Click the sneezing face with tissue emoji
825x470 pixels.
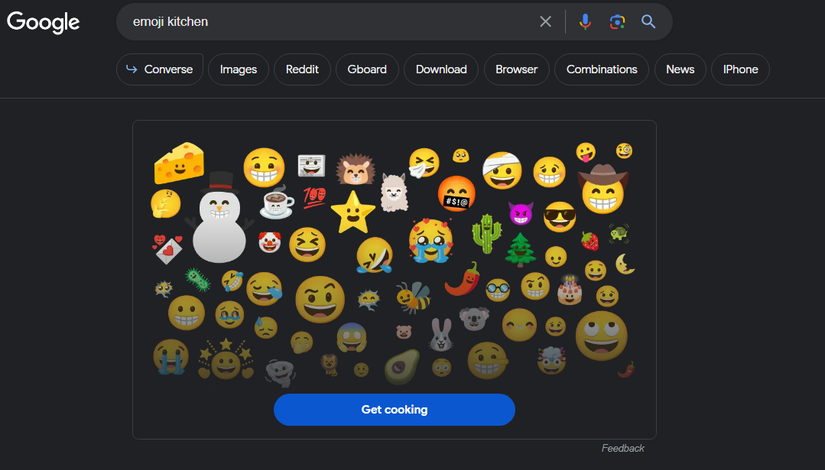pos(424,163)
